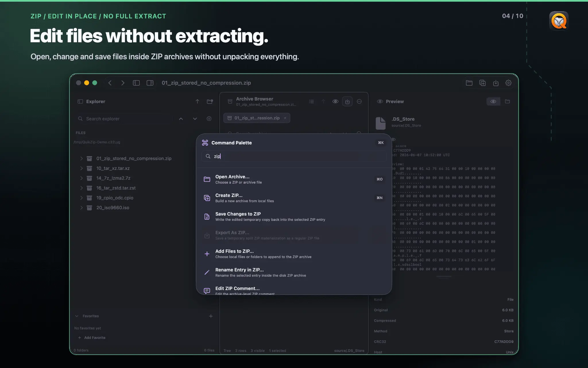588x368 pixels.
Task: Toggle the right sidebar panel icon
Action: pyautogui.click(x=150, y=83)
